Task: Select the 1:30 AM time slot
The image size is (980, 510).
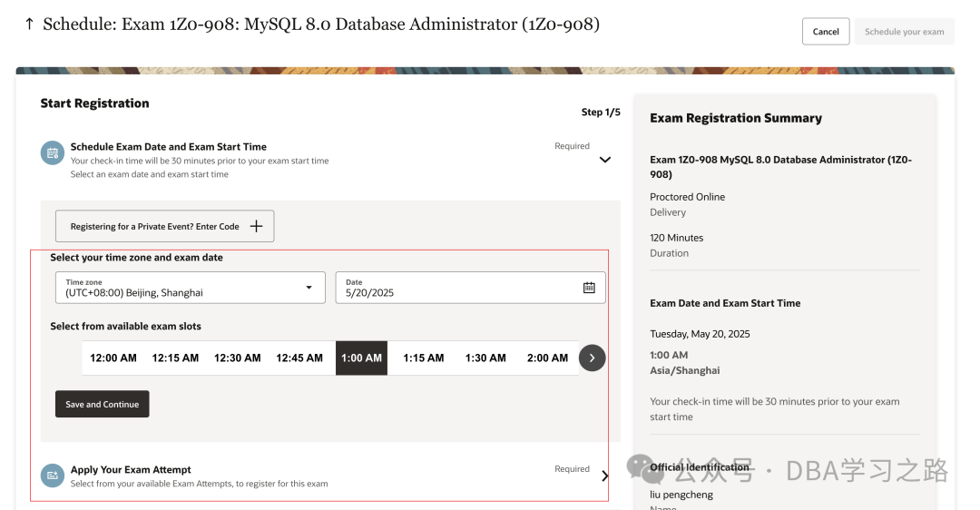Action: tap(485, 358)
